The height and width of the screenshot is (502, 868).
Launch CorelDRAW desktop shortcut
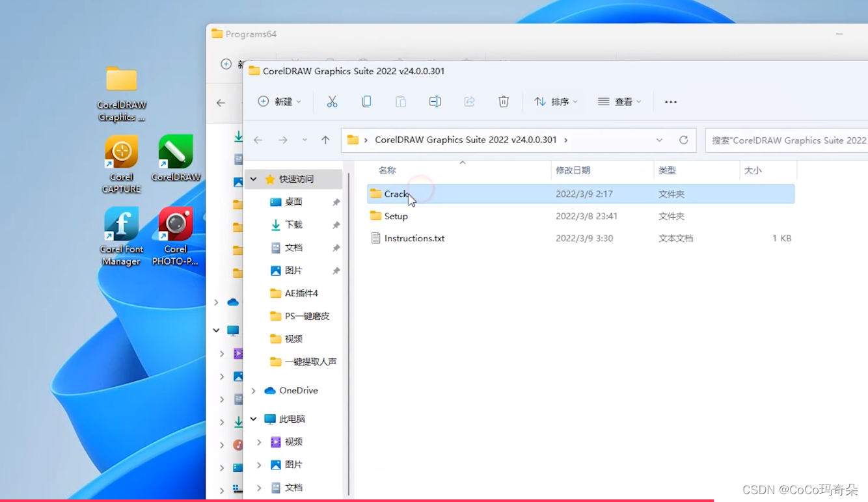coord(176,158)
